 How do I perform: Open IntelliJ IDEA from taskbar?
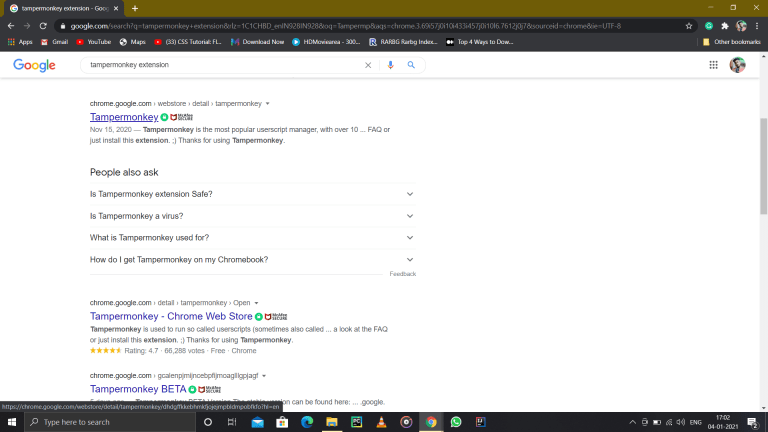pyautogui.click(x=480, y=422)
